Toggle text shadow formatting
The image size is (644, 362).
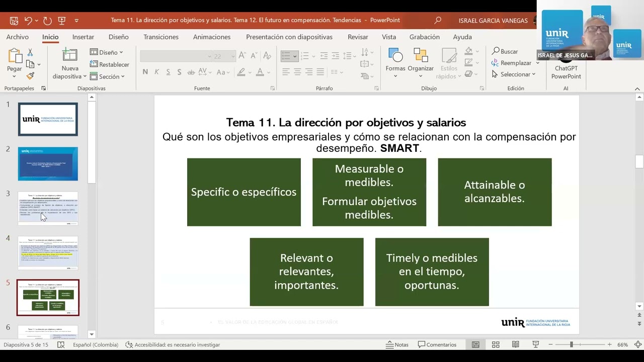[179, 72]
